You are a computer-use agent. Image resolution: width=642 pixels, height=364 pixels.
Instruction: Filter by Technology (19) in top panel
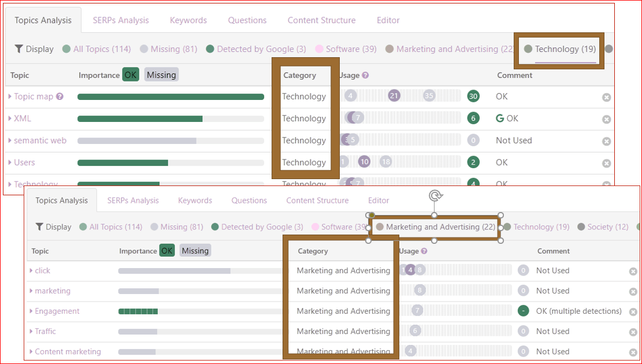click(560, 49)
